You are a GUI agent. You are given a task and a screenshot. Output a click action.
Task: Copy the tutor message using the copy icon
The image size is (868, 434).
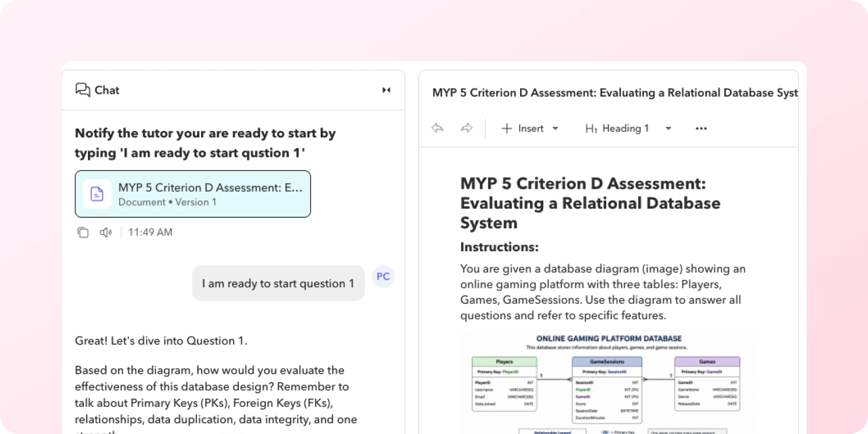tap(83, 232)
